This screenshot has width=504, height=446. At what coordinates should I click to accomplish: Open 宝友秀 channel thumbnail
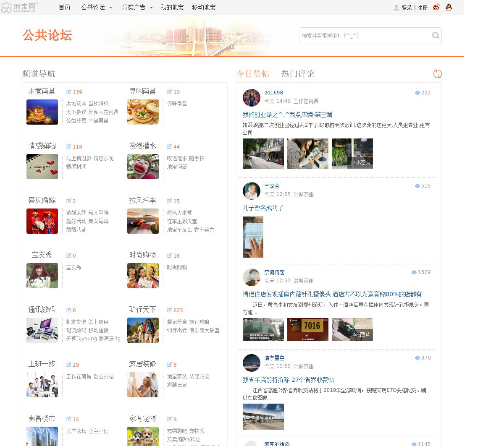tap(42, 276)
